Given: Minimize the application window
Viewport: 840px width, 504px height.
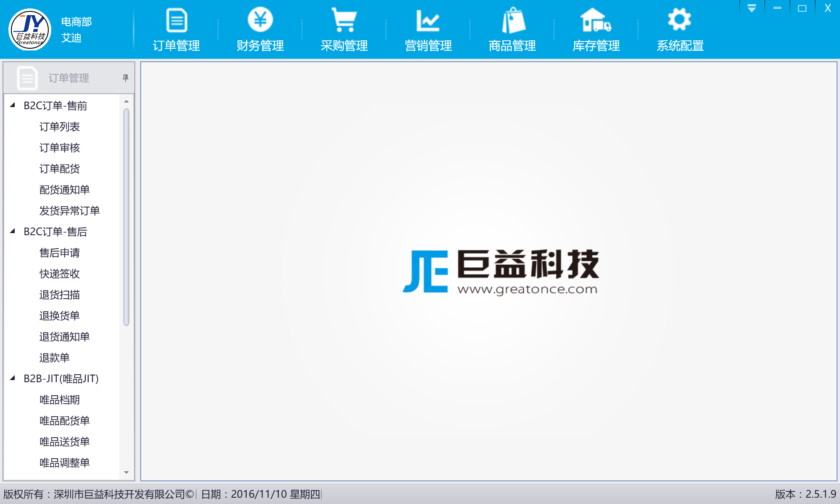Looking at the screenshot, I should click(x=777, y=8).
